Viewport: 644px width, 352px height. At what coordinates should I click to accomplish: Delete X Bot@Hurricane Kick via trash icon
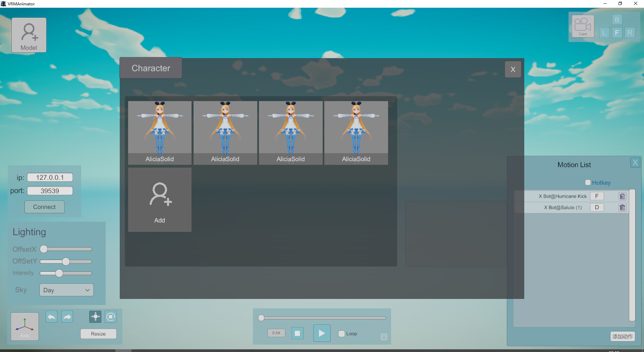click(622, 196)
